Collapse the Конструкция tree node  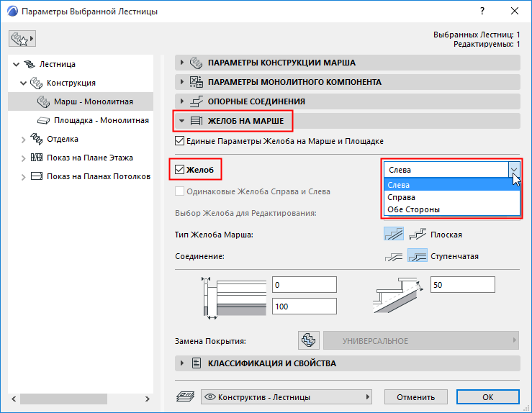click(23, 83)
